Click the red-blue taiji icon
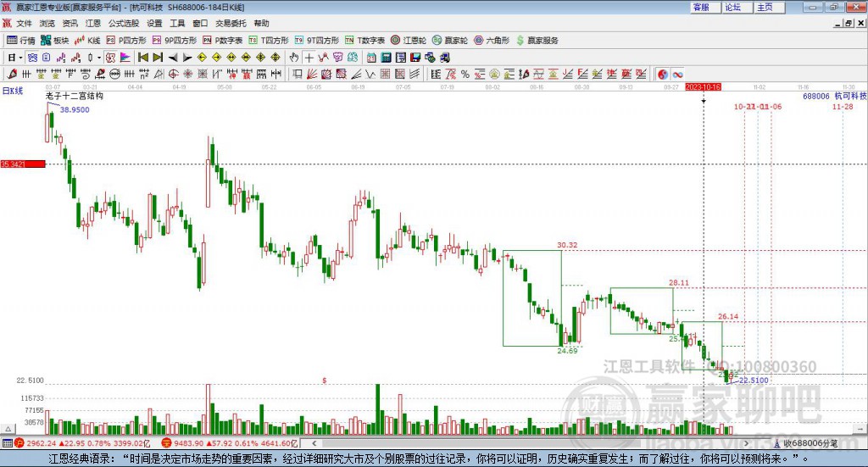This screenshot has height=467, width=868. pyautogui.click(x=663, y=74)
